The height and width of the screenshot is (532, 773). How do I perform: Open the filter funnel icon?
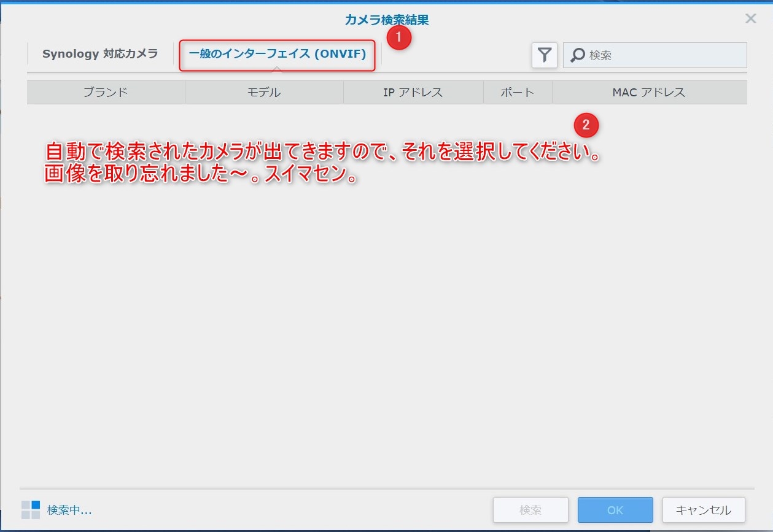click(x=544, y=55)
